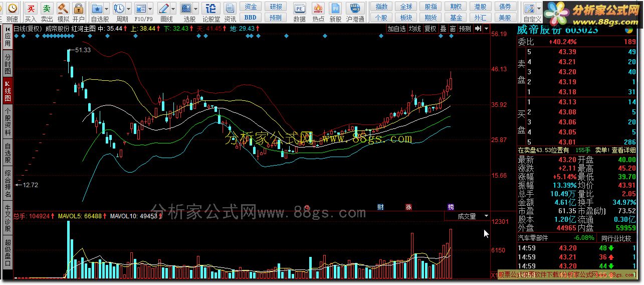This screenshot has width=644, height=285.
Task: Expand the 自定义 dropdown arrow
Action: click(x=539, y=9)
